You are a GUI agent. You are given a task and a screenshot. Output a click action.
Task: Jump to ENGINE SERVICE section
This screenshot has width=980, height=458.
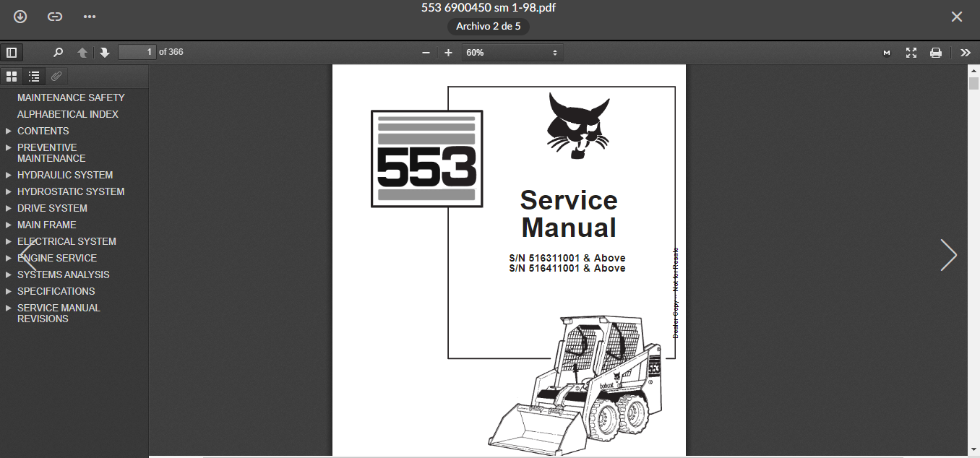pos(57,258)
